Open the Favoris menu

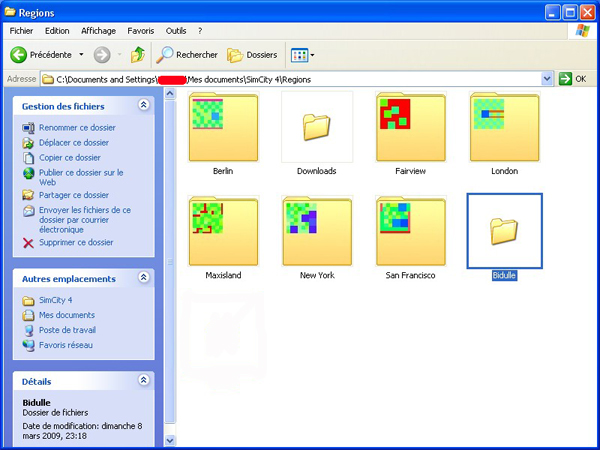tap(141, 31)
